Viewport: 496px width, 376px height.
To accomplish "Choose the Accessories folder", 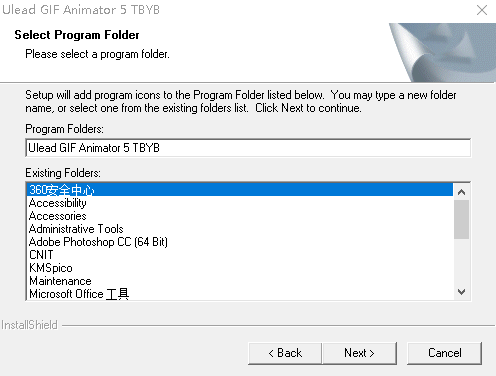I will click(x=240, y=216).
